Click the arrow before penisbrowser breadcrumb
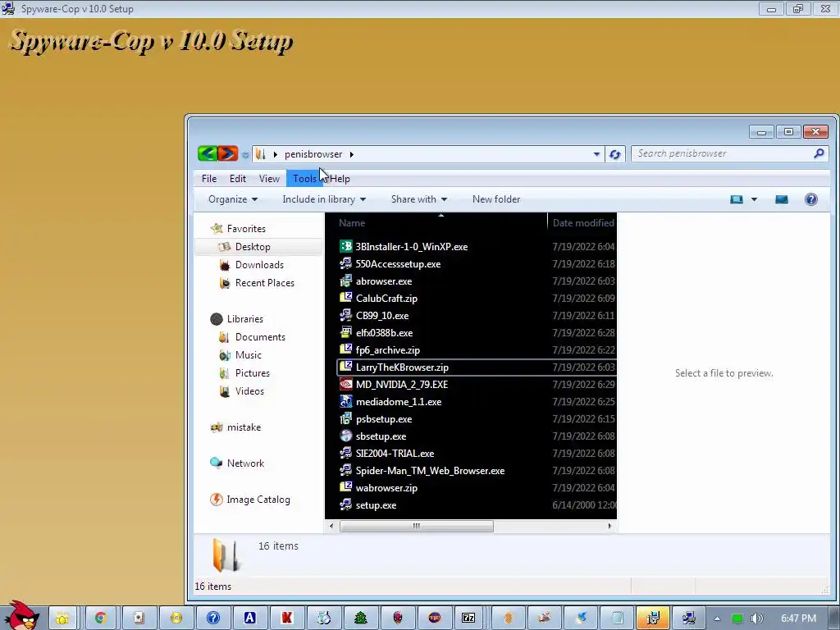Image resolution: width=840 pixels, height=630 pixels. 276,154
